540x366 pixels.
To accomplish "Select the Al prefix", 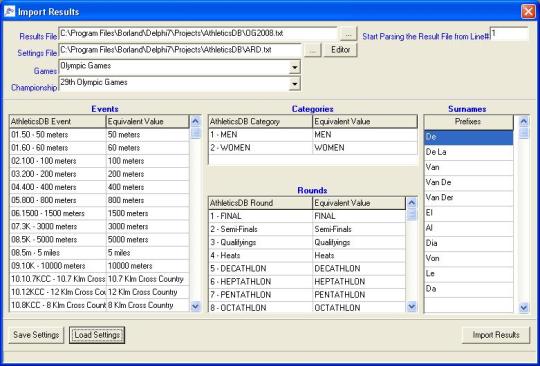I will point(468,228).
